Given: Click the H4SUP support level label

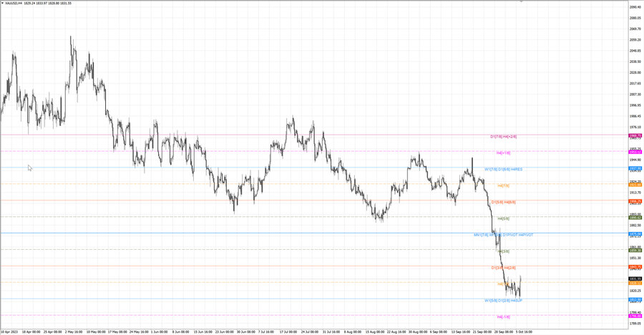Looking at the screenshot, I should click(517, 301).
